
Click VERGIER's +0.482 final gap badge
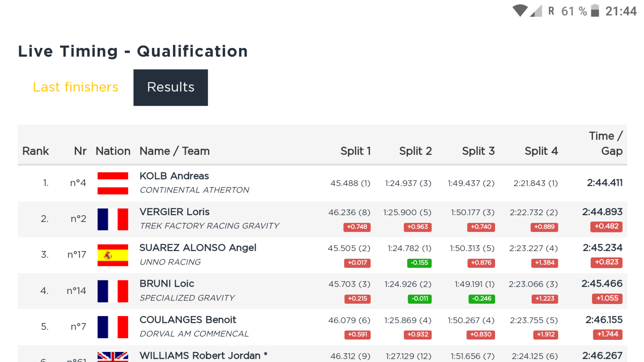606,226
